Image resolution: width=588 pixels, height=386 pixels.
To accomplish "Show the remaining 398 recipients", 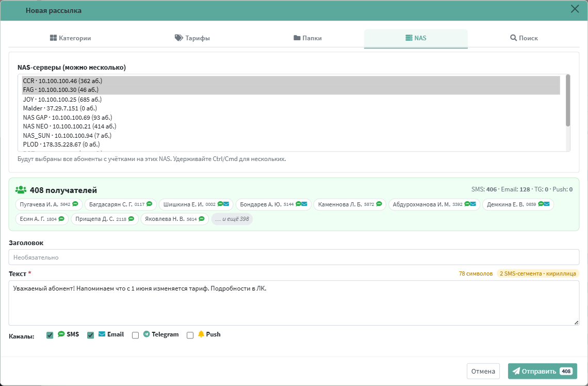I will click(232, 219).
